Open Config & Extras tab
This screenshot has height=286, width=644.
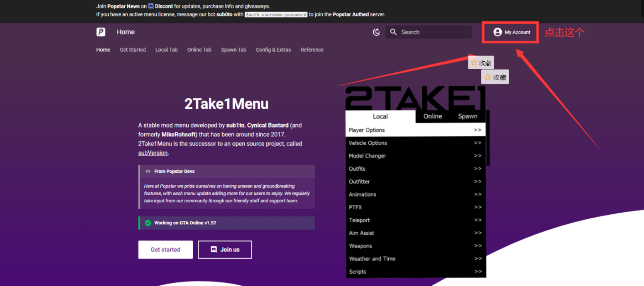273,50
